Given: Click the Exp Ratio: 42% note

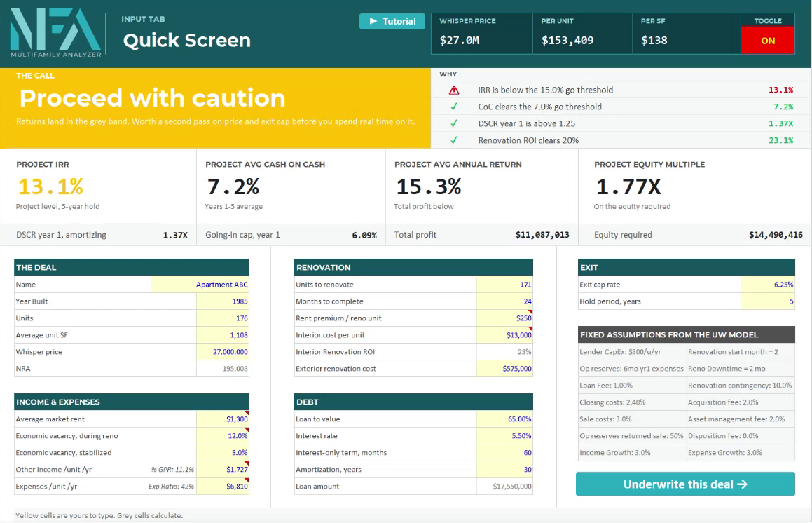Looking at the screenshot, I should tap(172, 487).
